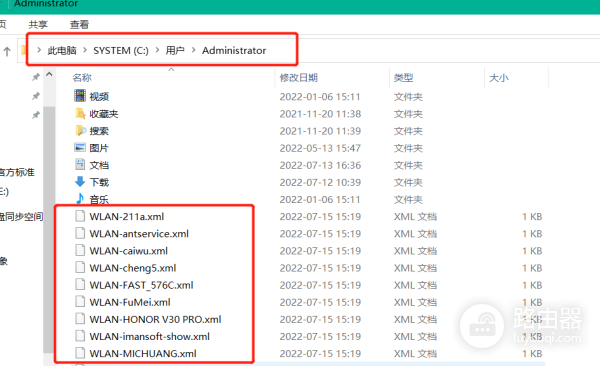Select the 文档 folder icon

[x=80, y=165]
